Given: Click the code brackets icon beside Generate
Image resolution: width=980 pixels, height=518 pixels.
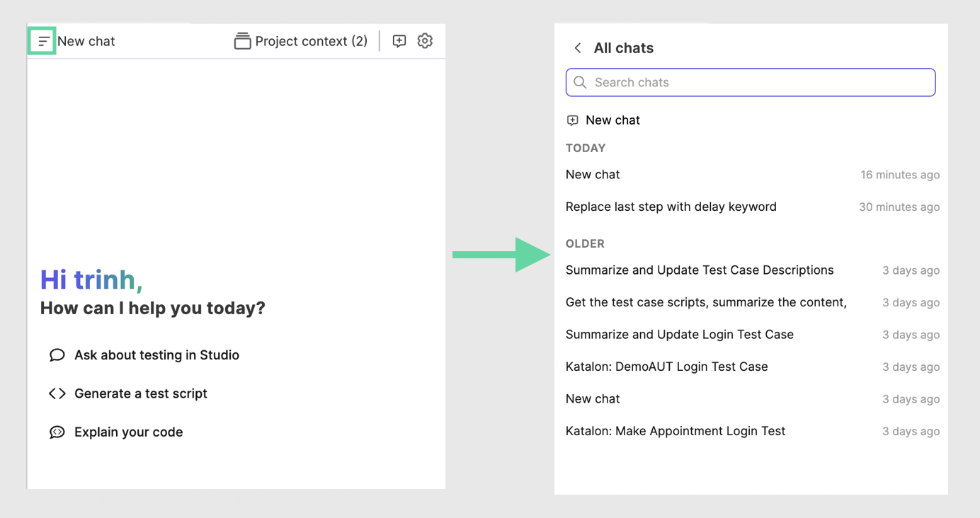Looking at the screenshot, I should click(x=57, y=393).
